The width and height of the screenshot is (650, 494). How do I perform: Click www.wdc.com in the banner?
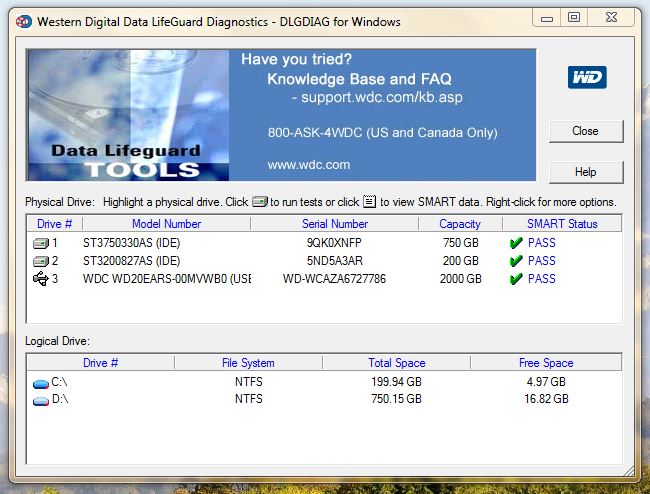click(309, 165)
